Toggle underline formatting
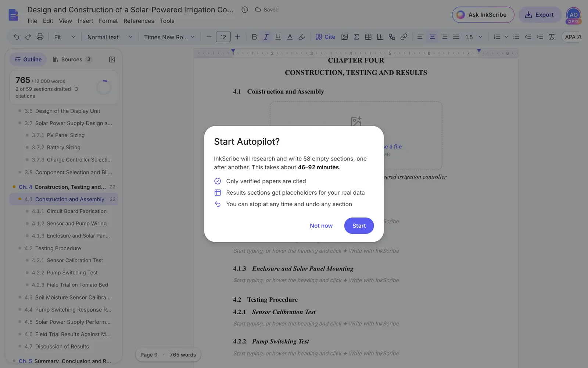588x368 pixels. point(278,37)
